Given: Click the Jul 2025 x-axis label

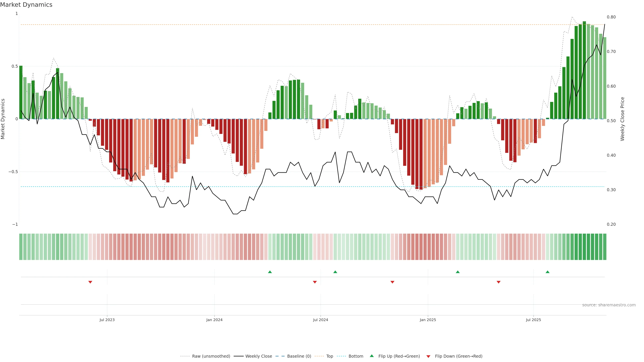Looking at the screenshot, I should click(533, 320).
